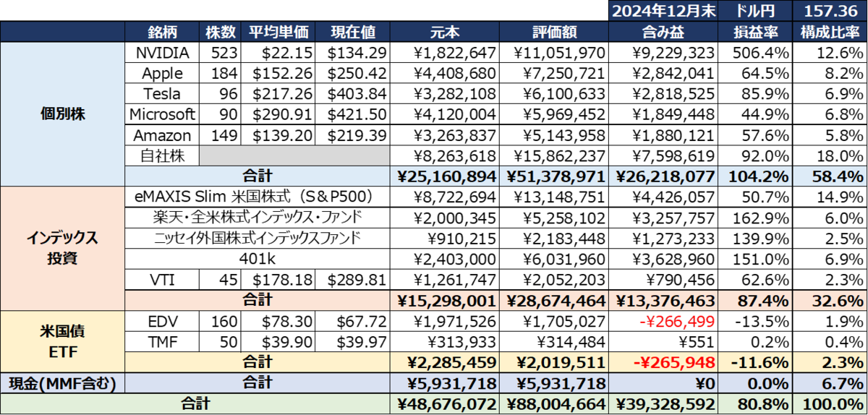
Task: Click cash composition ratio 6.7%
Action: [830, 382]
